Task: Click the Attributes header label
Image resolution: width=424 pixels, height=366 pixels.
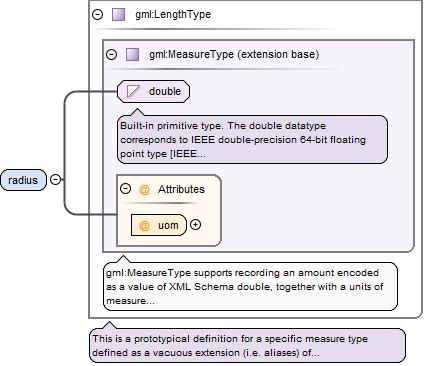Action: point(181,189)
